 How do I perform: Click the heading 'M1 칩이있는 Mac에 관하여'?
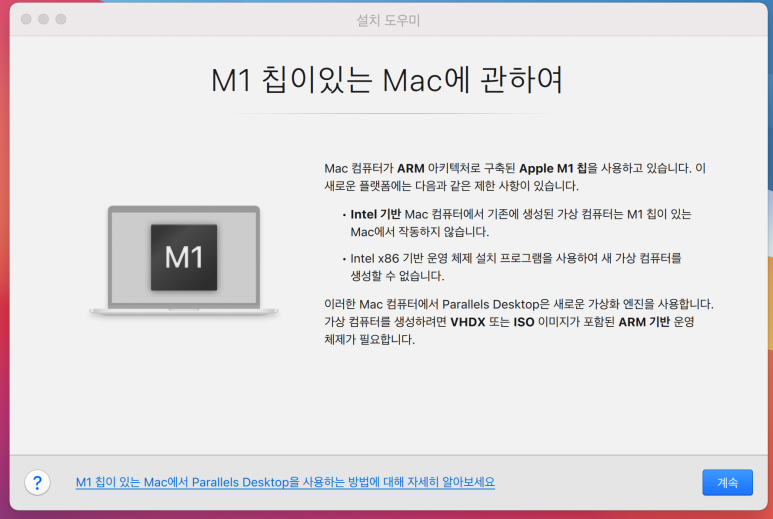(387, 79)
